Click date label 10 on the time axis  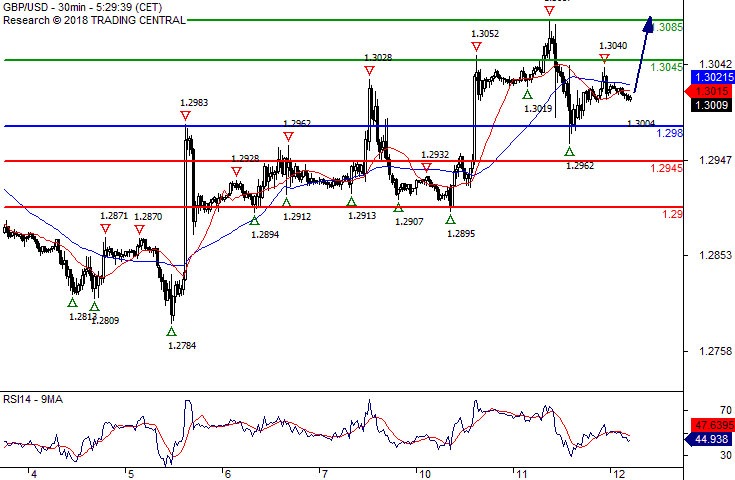click(x=425, y=474)
